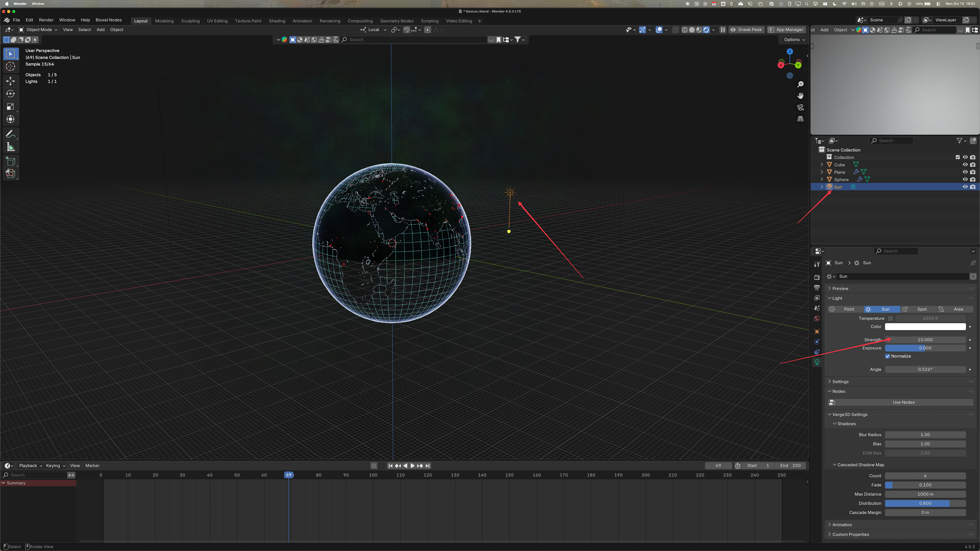Switch to the Modeling workspace tab
The image size is (980, 551).
pyautogui.click(x=164, y=21)
